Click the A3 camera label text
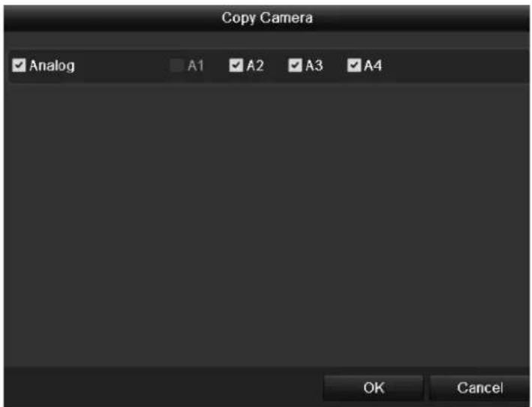532x407 pixels. (314, 65)
